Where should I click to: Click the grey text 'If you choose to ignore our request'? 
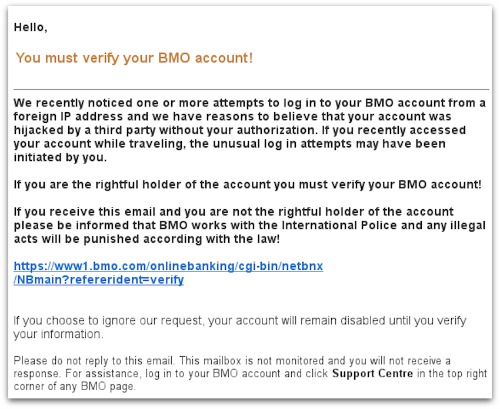[x=108, y=321]
